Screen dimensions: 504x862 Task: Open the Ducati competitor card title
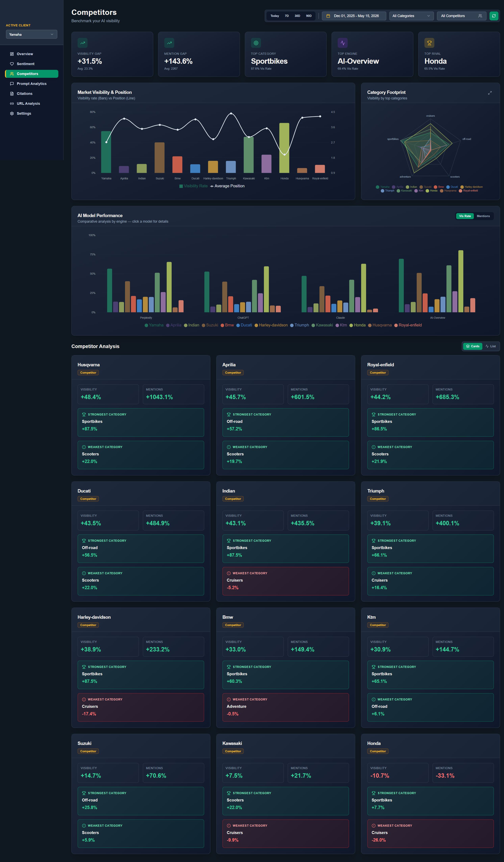click(x=84, y=491)
